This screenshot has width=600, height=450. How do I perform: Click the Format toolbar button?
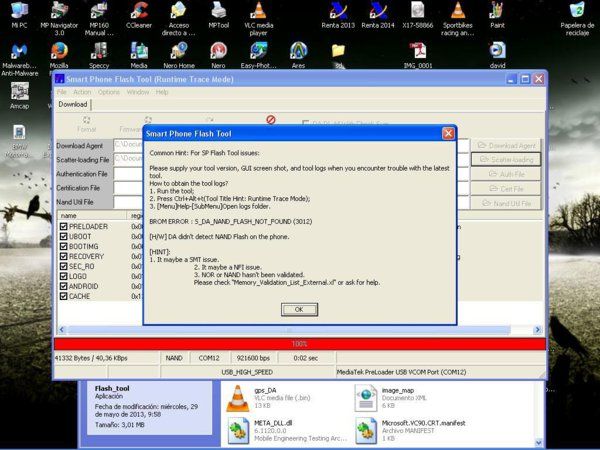[87, 124]
